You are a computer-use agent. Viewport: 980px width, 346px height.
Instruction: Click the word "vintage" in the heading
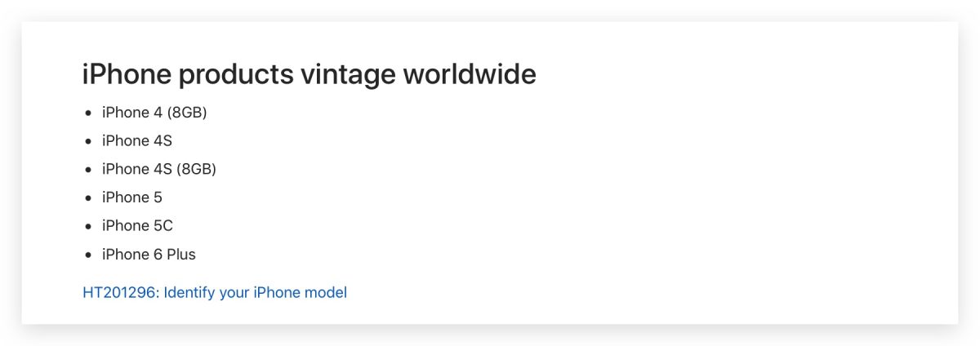point(348,75)
